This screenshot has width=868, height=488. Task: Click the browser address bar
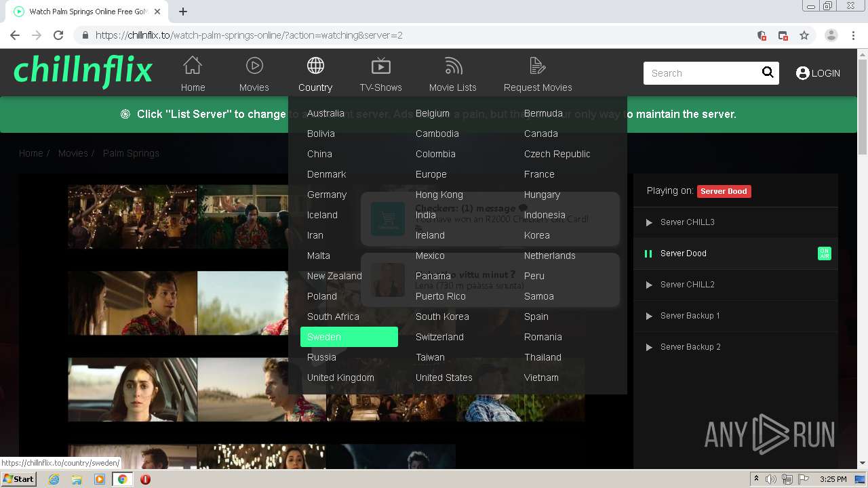[x=420, y=35]
